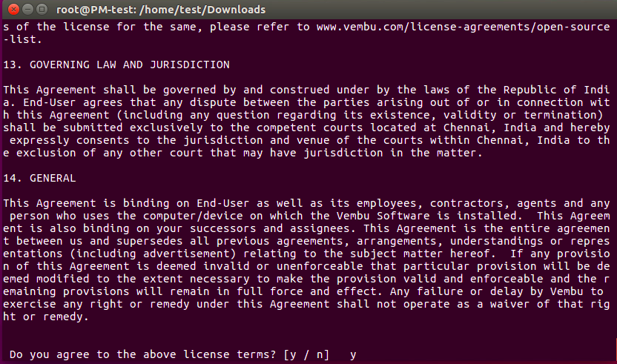This screenshot has width=617, height=364.
Task: Click the [y / n] options text
Action: 306,354
